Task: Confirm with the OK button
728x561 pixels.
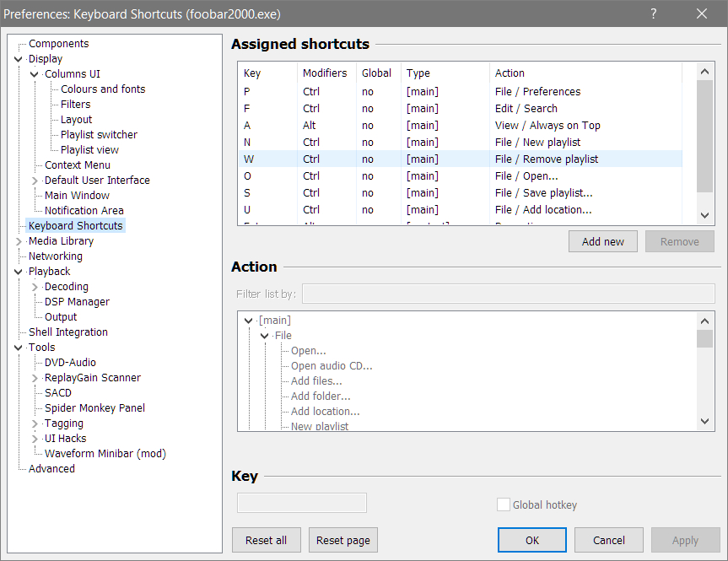Action: [532, 540]
